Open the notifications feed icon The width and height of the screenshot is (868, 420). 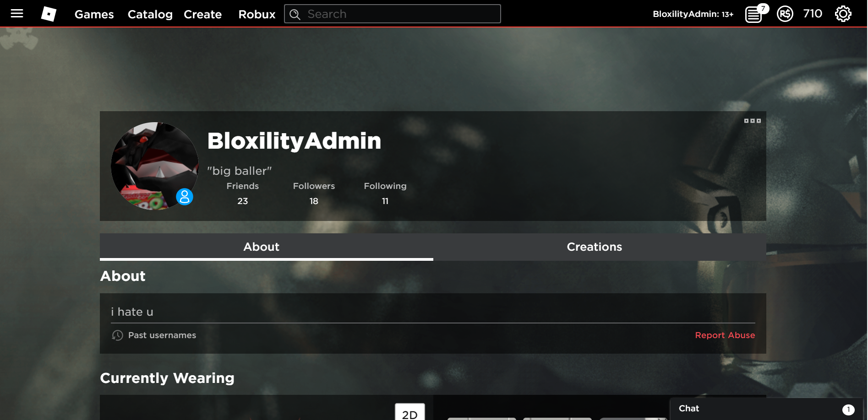[754, 14]
